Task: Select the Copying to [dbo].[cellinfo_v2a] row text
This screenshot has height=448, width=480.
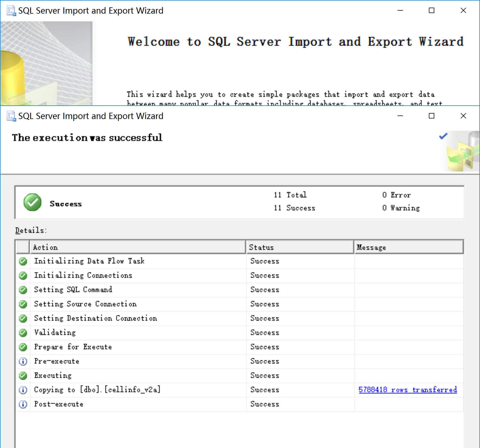Action: [x=97, y=389]
